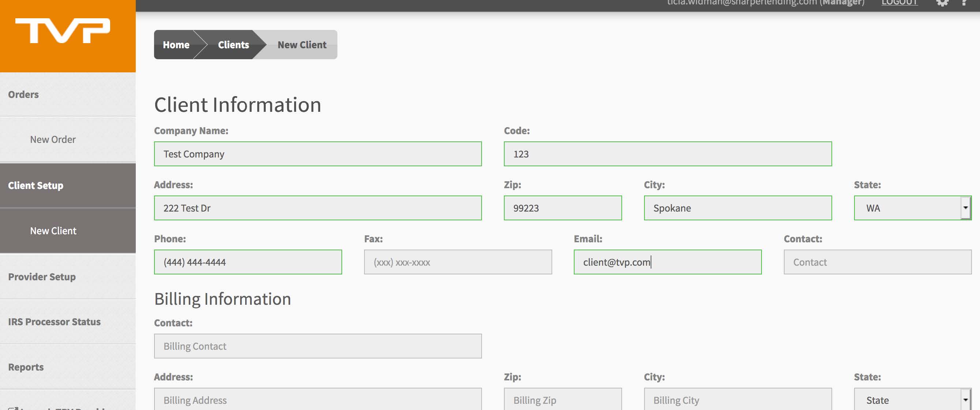Open settings gear icon in header
This screenshot has height=410, width=980.
942,3
